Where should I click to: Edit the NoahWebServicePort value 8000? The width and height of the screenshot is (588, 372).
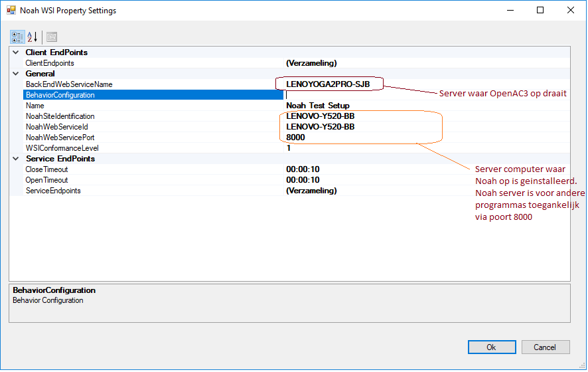[x=295, y=138]
